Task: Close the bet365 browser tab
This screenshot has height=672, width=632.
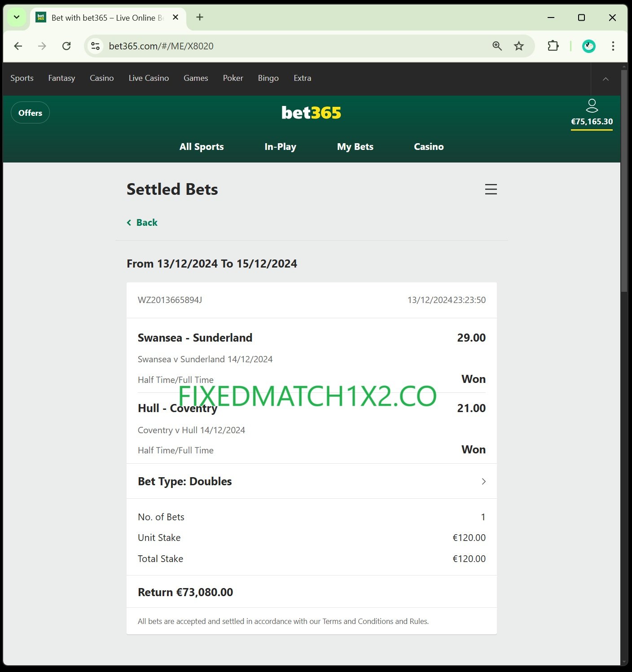Action: click(x=176, y=18)
